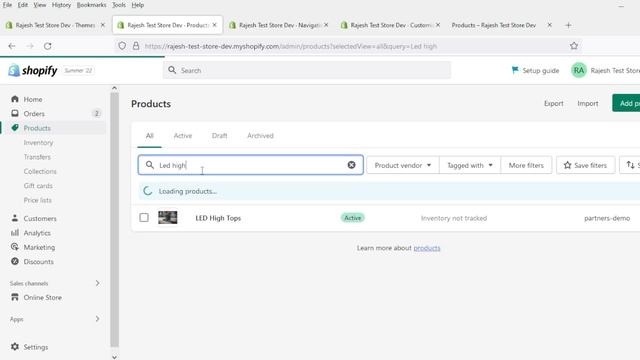This screenshot has height=360, width=640.
Task: Click the Products tag icon
Action: 15,128
